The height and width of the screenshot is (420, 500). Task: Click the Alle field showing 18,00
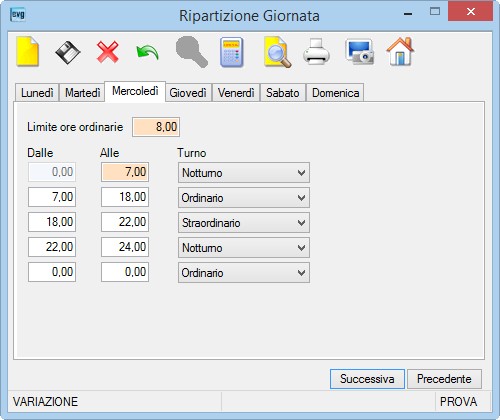(x=125, y=197)
